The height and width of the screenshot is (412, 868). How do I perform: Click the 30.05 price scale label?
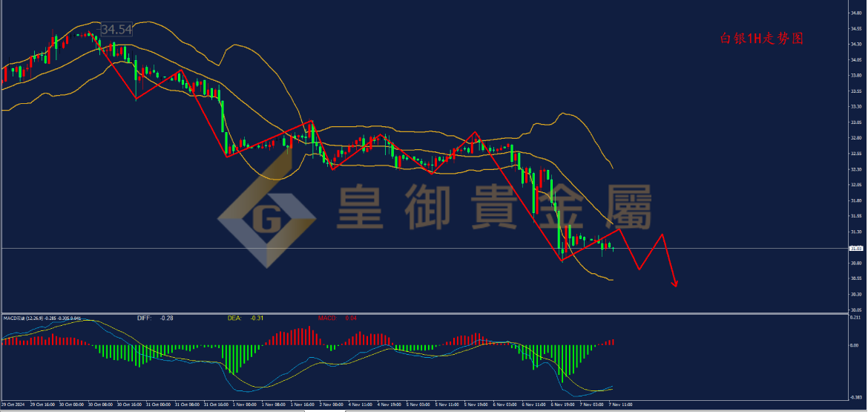856,310
